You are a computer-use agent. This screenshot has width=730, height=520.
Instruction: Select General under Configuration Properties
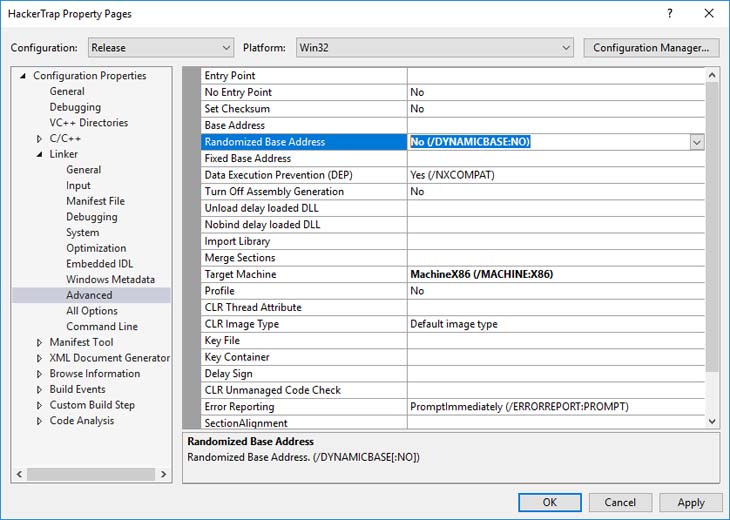click(x=67, y=91)
